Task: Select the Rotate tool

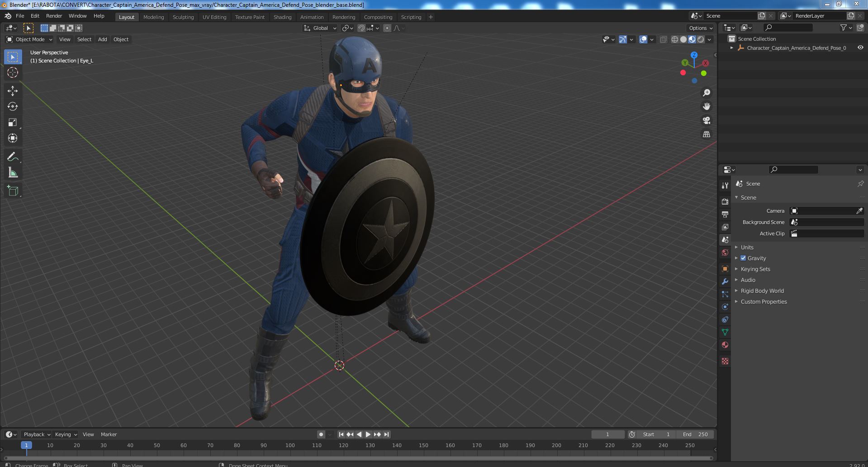Action: pyautogui.click(x=13, y=106)
